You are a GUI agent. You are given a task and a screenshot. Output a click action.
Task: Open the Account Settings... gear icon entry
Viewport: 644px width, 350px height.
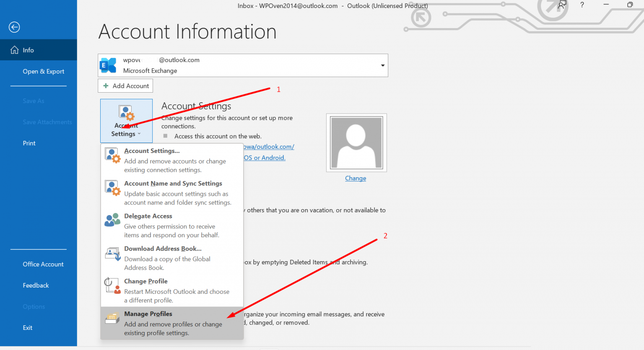pos(112,155)
